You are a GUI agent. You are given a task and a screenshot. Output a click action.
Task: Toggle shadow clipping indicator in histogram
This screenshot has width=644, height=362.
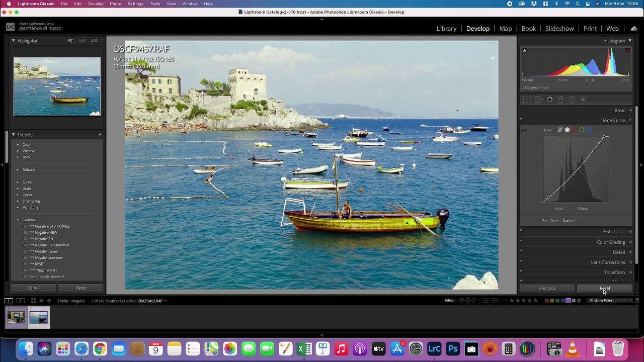(x=525, y=50)
